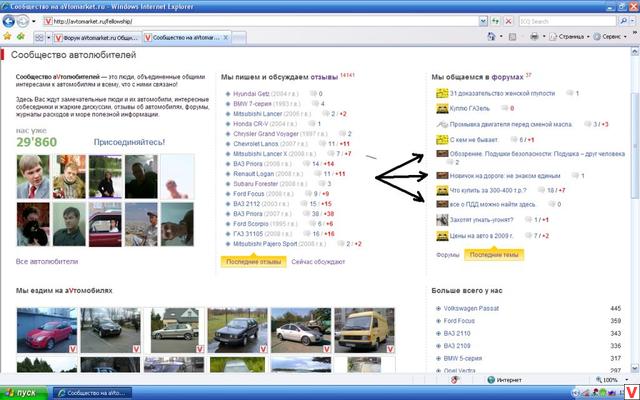640x400 pixels.
Task: Close the Сообщество tab with its X
Action: coord(226,38)
